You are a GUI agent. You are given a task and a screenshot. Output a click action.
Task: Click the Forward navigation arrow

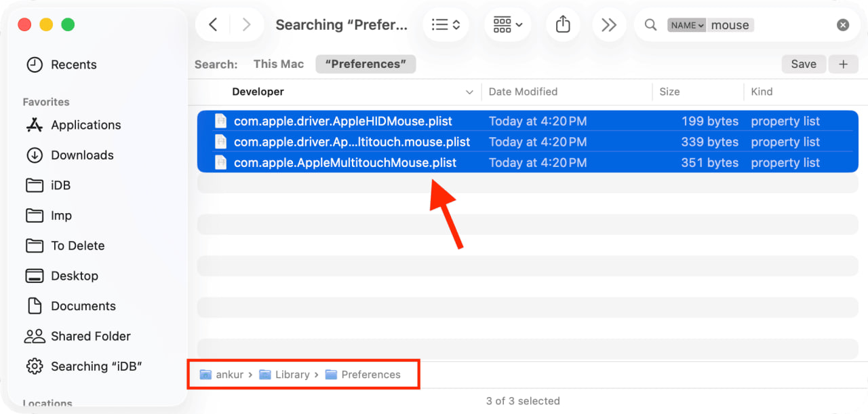[246, 25]
